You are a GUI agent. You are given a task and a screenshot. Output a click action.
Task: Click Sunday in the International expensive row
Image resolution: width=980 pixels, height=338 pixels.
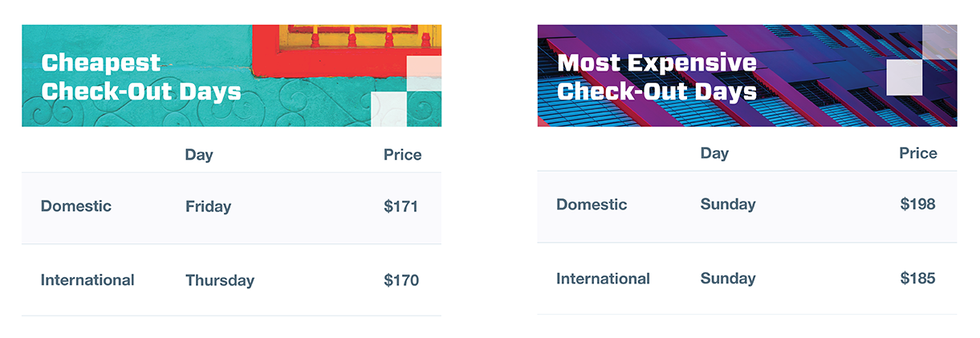(x=728, y=279)
